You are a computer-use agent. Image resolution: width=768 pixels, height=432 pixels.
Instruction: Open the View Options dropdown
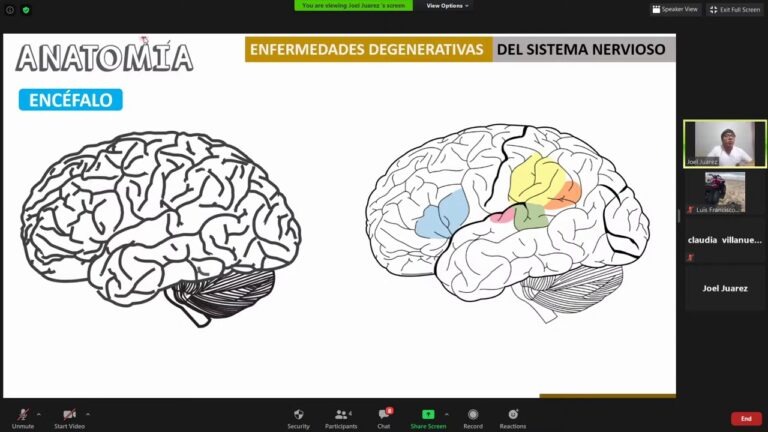tap(447, 6)
